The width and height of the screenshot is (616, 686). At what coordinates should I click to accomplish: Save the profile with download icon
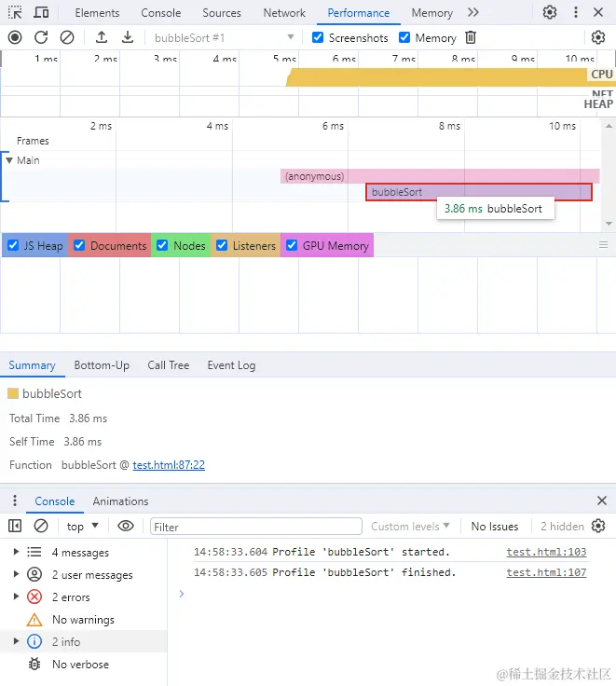(x=128, y=37)
